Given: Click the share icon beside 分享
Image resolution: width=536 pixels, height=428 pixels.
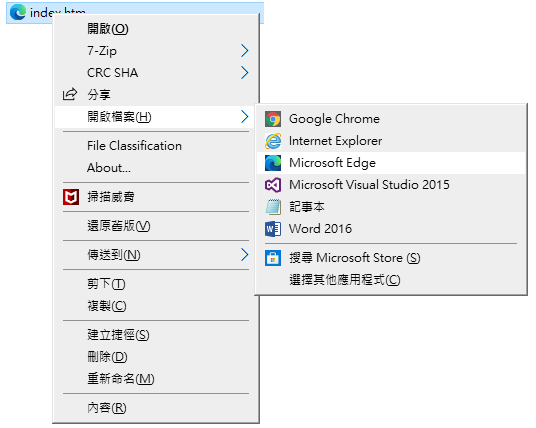Looking at the screenshot, I should [x=70, y=94].
